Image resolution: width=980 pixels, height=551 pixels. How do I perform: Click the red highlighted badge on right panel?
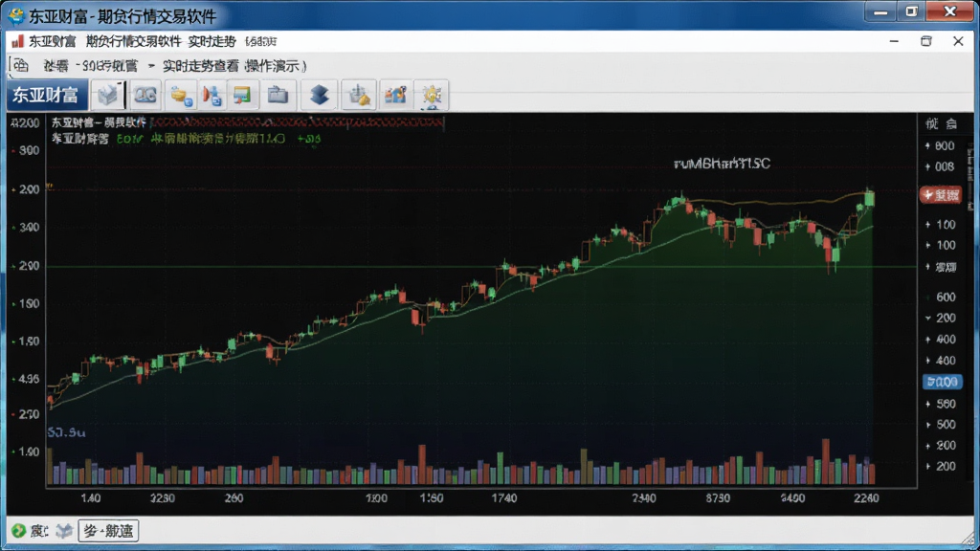pyautogui.click(x=941, y=195)
